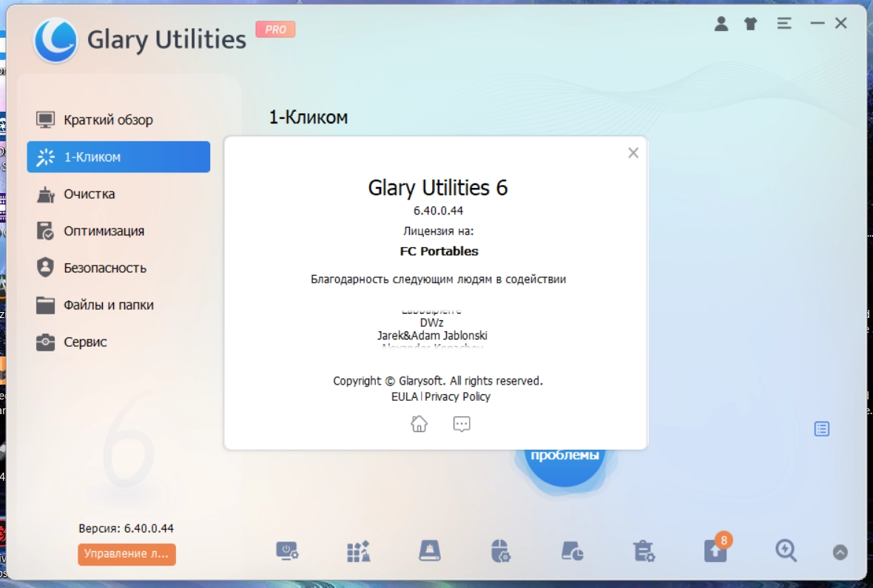Select the 1-Кликом sidebar item
873x588 pixels.
pyautogui.click(x=118, y=157)
